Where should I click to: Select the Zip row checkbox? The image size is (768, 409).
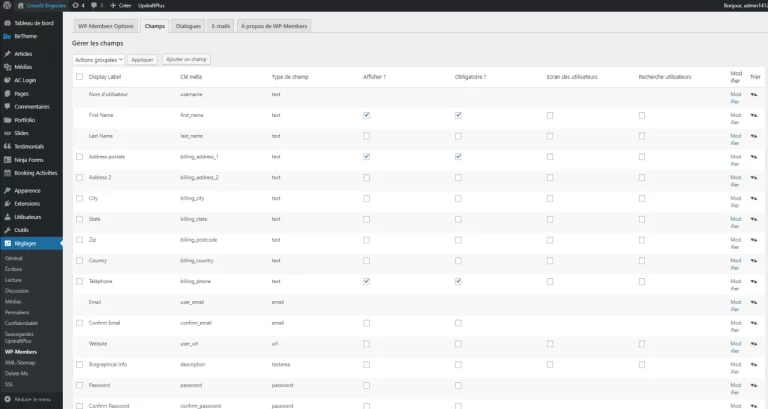point(79,240)
